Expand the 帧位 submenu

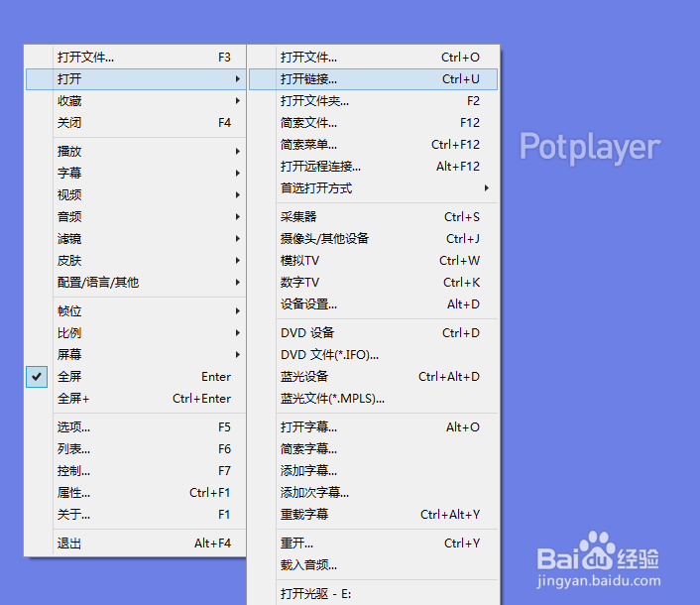[136, 311]
